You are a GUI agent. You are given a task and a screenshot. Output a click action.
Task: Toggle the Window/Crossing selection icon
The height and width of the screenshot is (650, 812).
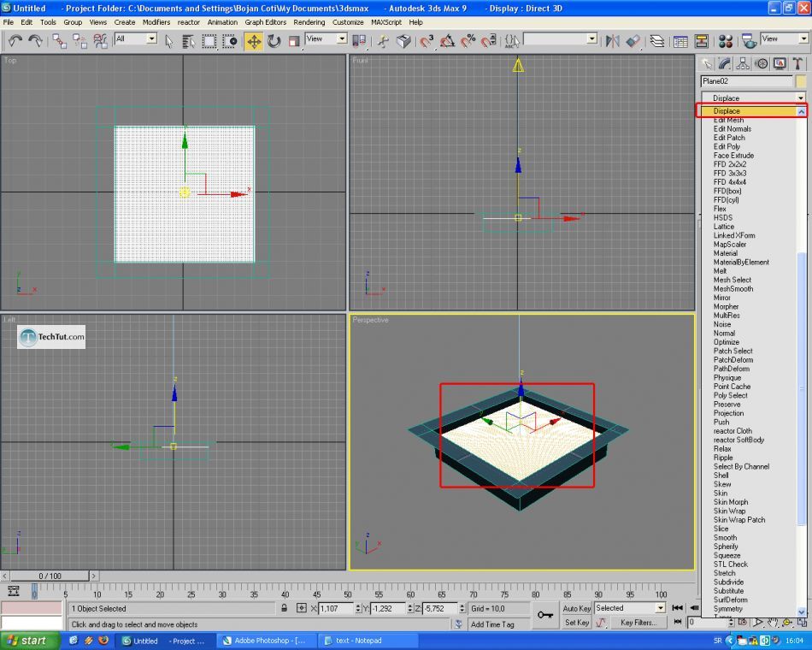tap(229, 41)
